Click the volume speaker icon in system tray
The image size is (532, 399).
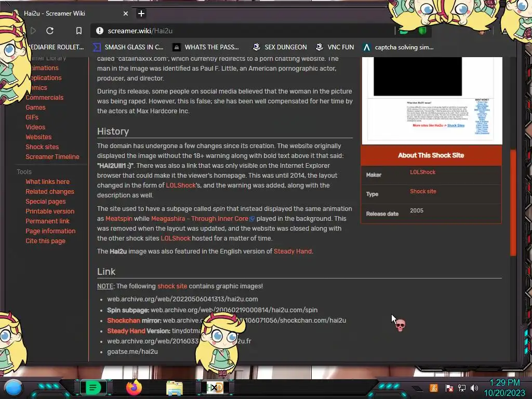coord(474,388)
